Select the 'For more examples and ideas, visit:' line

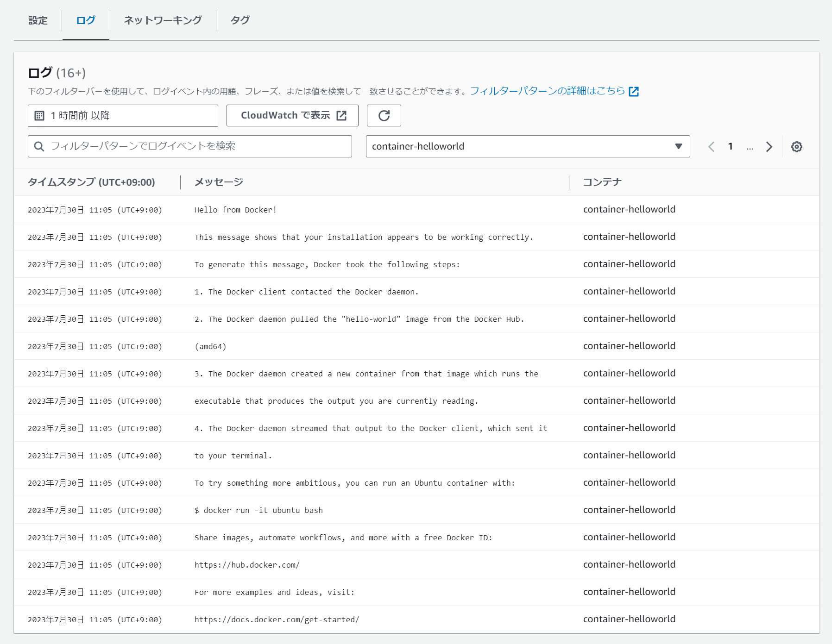[274, 592]
